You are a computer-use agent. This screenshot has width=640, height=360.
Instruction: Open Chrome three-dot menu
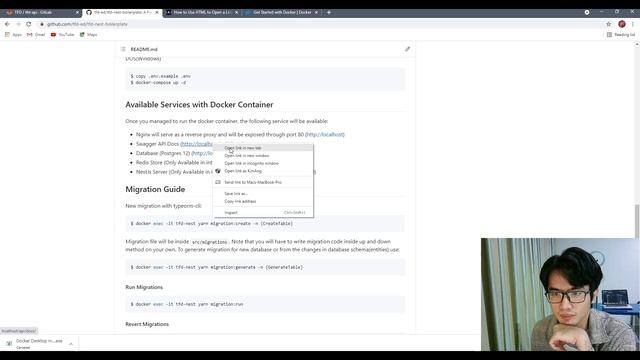point(633,24)
